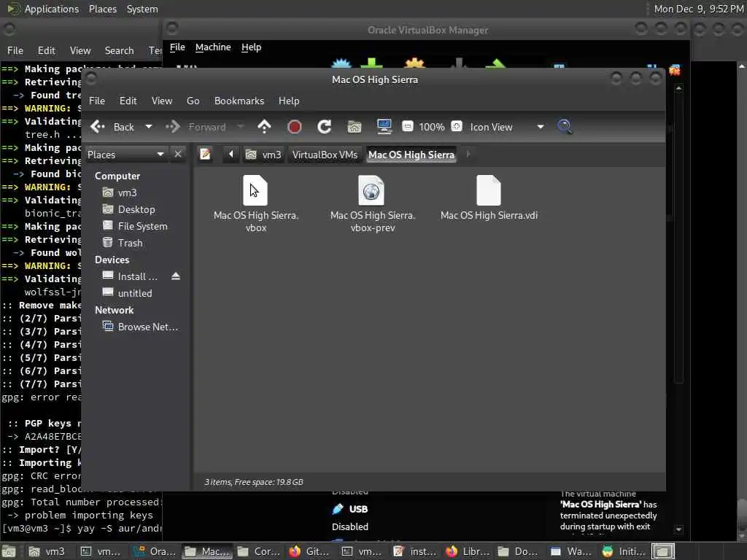The height and width of the screenshot is (560, 747).
Task: Click USB settings link in VirtualBox
Action: point(358,509)
